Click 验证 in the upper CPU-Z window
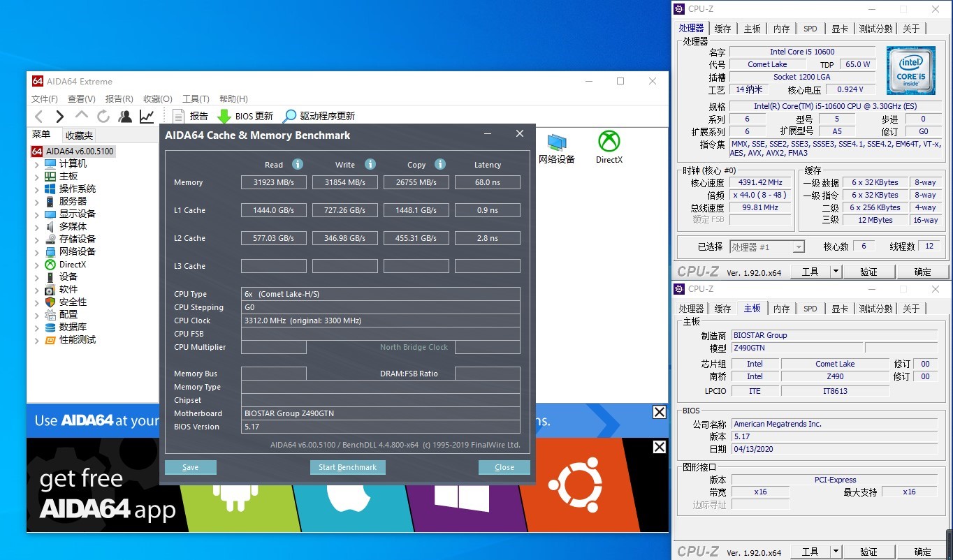 click(x=868, y=272)
